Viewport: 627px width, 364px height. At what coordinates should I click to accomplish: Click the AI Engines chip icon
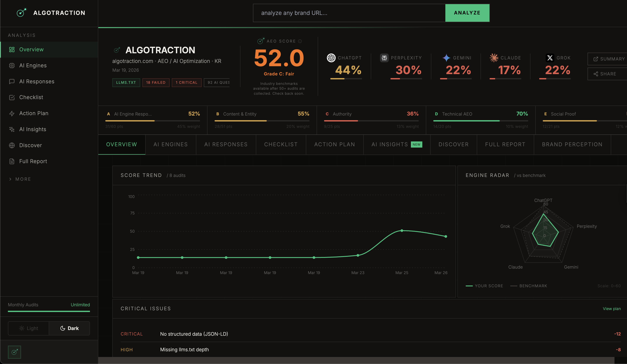(12, 65)
